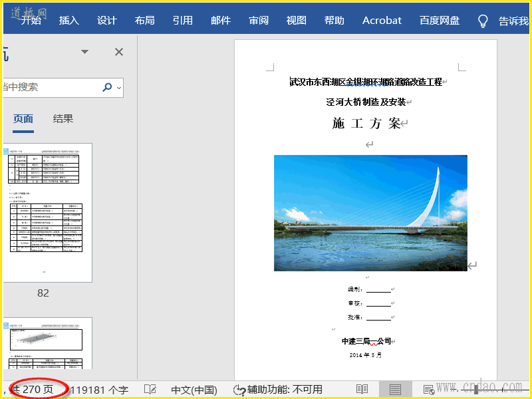Click the top heading 武汉市东西湖区金银湖环湖路道路改造工程

(366, 82)
